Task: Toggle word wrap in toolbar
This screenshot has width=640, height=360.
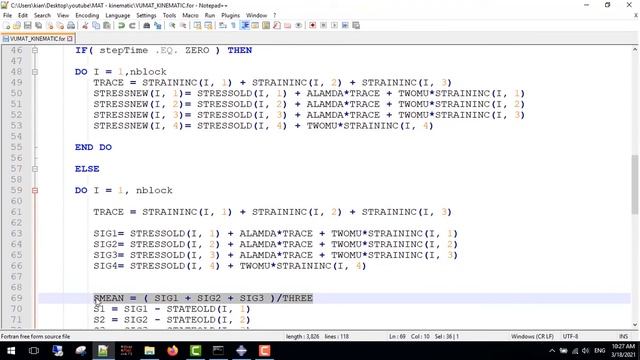Action: click(222, 25)
